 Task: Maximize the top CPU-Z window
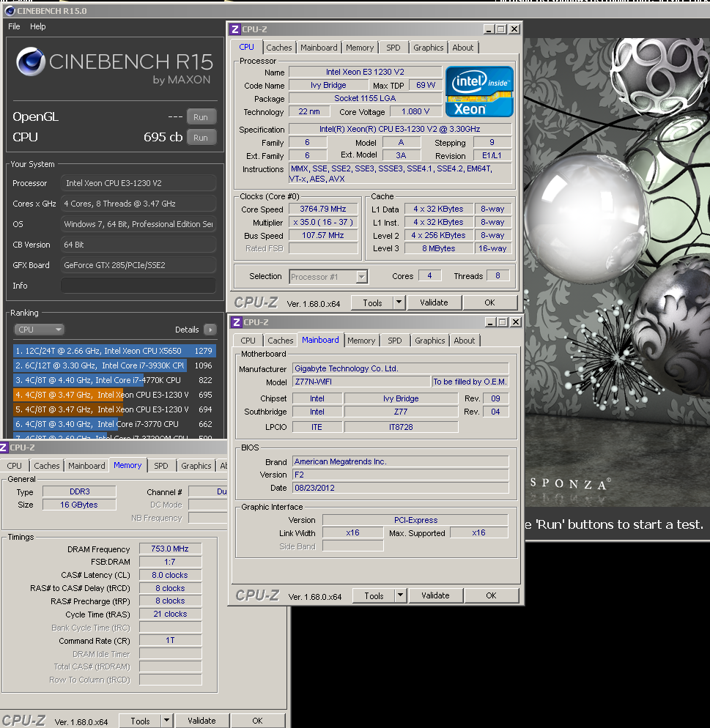501,29
